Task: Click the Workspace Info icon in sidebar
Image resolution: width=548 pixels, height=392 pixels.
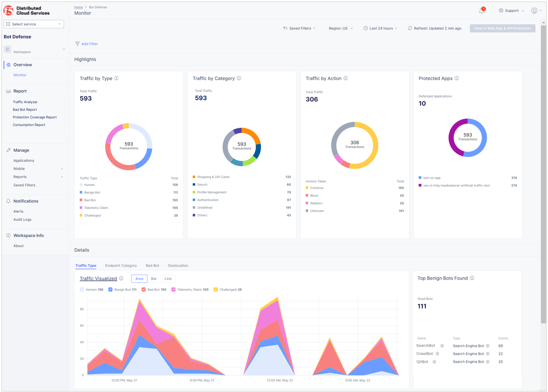Action: tap(8, 235)
